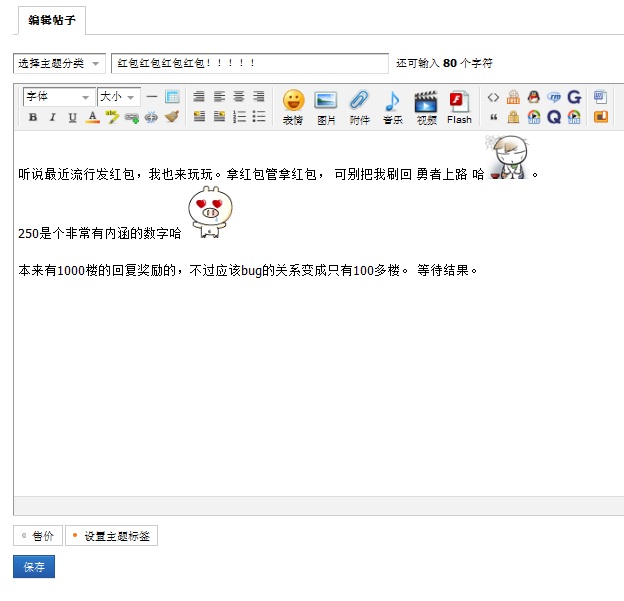This screenshot has height=601, width=624.
Task: Align text to the right
Action: tap(259, 96)
